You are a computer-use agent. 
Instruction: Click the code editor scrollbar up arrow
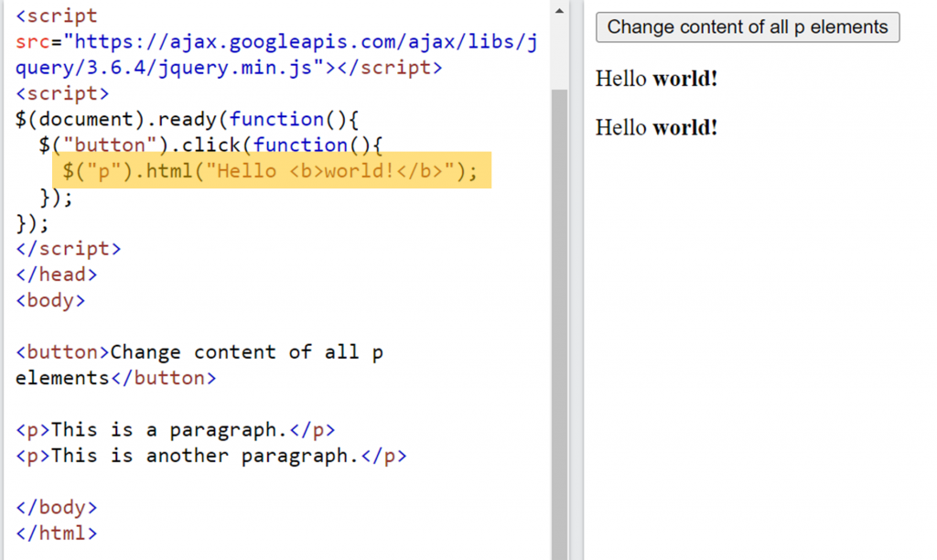pos(559,11)
